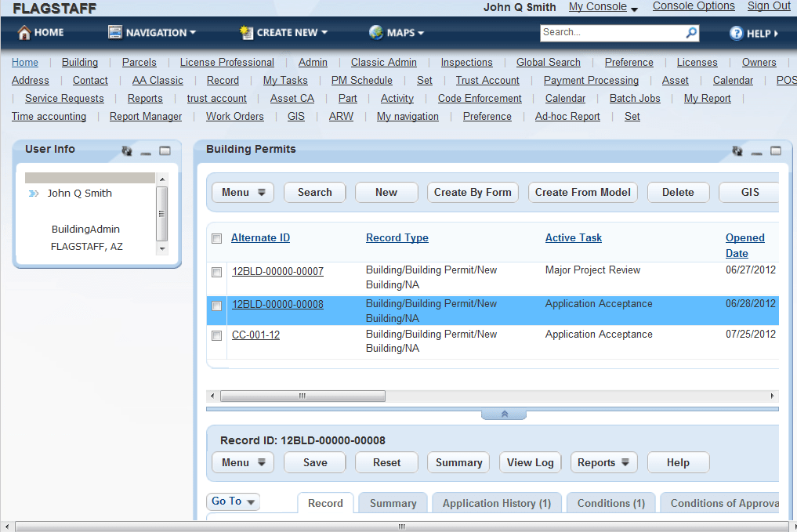Click inside the Search input field

[x=611, y=33]
